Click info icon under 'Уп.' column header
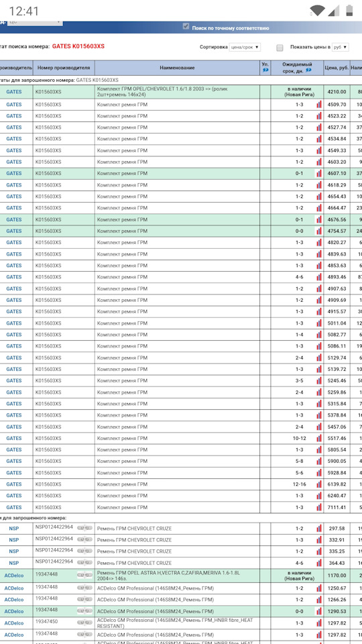 pos(265,70)
